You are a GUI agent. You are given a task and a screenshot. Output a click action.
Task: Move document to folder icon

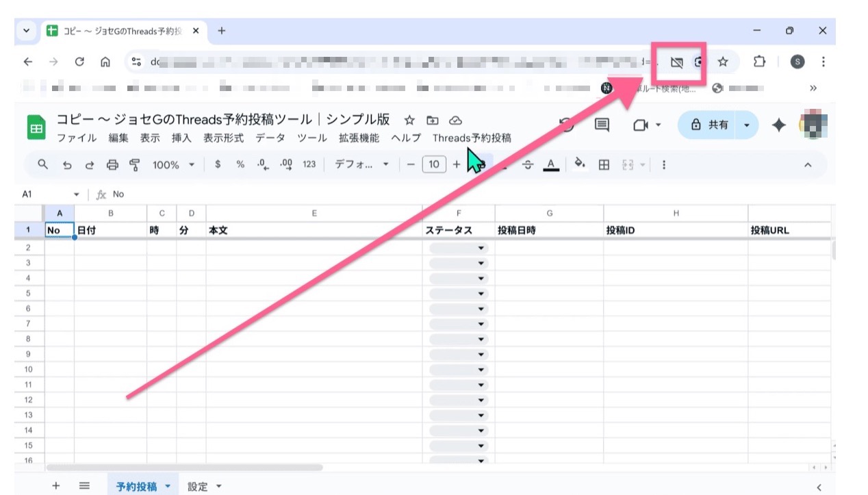click(433, 120)
